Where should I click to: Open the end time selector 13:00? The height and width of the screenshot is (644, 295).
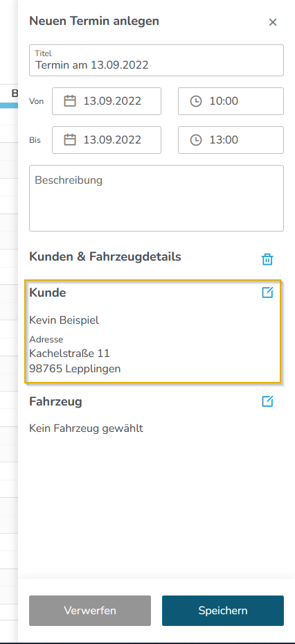pyautogui.click(x=231, y=140)
